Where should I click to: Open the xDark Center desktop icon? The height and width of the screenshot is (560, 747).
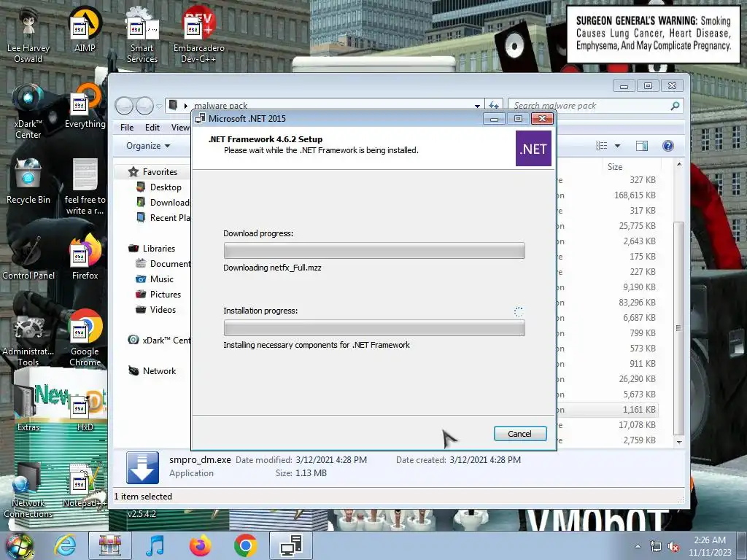point(28,112)
